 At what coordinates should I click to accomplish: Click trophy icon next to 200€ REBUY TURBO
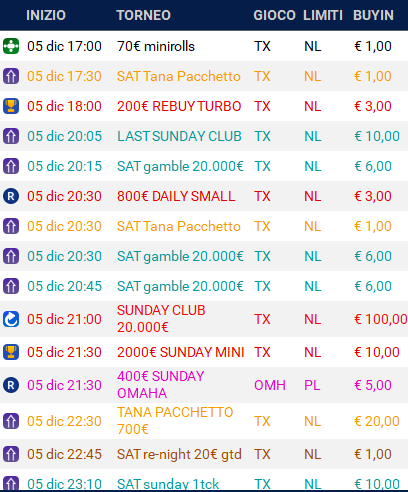pos(11,106)
